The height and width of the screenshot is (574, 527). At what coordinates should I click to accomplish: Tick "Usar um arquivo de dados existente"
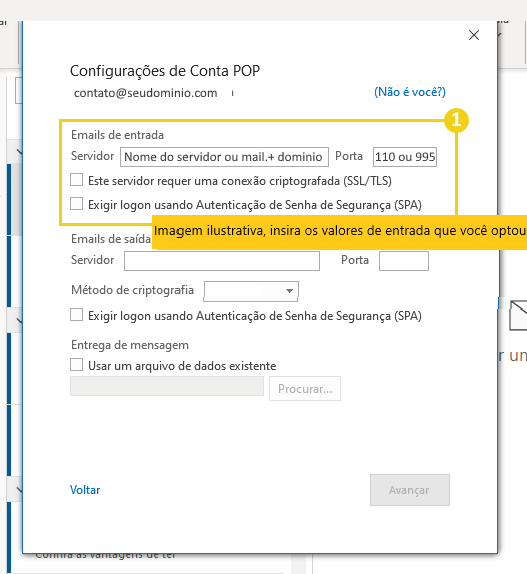76,365
